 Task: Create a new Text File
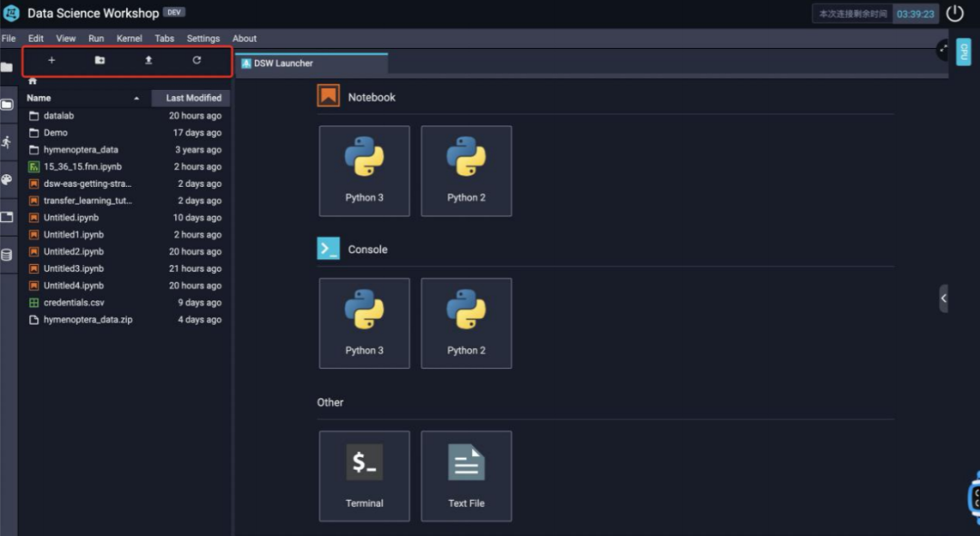click(466, 476)
